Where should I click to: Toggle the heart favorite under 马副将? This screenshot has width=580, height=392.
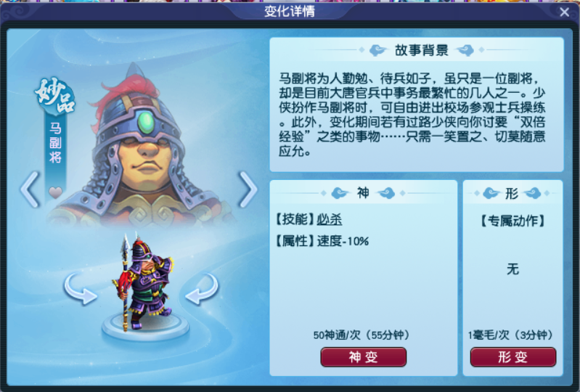(55, 192)
